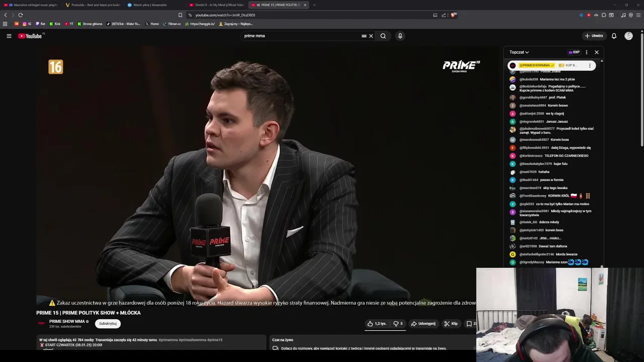Click the PRIME SHOW MMA channel avatar
The width and height of the screenshot is (644, 362).
coord(41,323)
